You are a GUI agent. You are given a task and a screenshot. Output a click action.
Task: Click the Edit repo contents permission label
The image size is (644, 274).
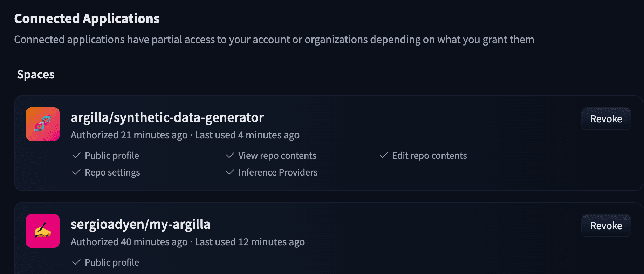pos(430,156)
